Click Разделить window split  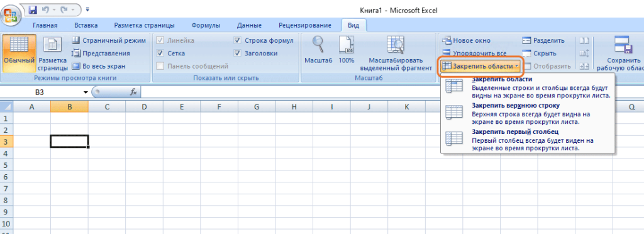(543, 41)
